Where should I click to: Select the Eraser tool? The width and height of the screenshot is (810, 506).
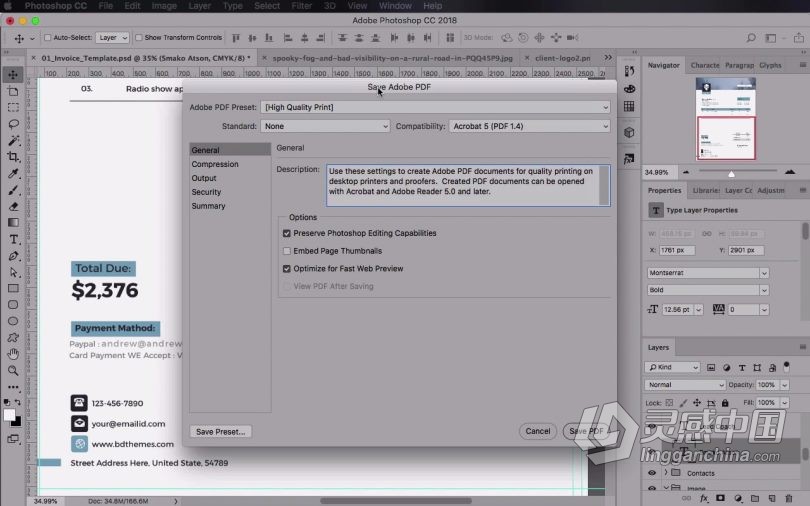click(x=13, y=206)
